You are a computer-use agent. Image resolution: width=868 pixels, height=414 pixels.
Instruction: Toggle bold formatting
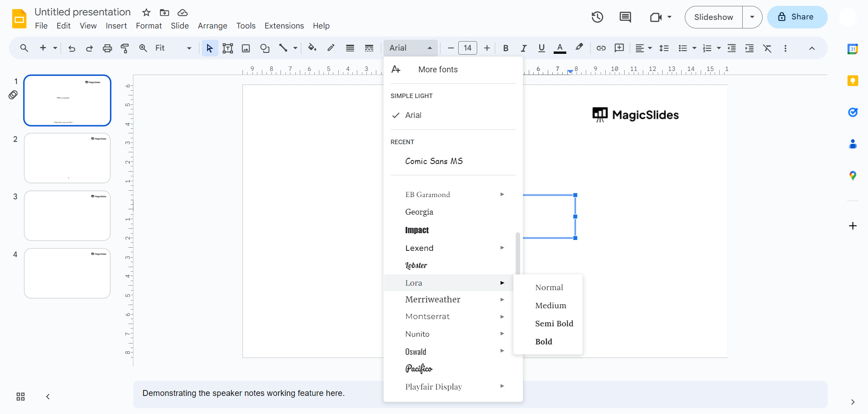[x=506, y=48]
